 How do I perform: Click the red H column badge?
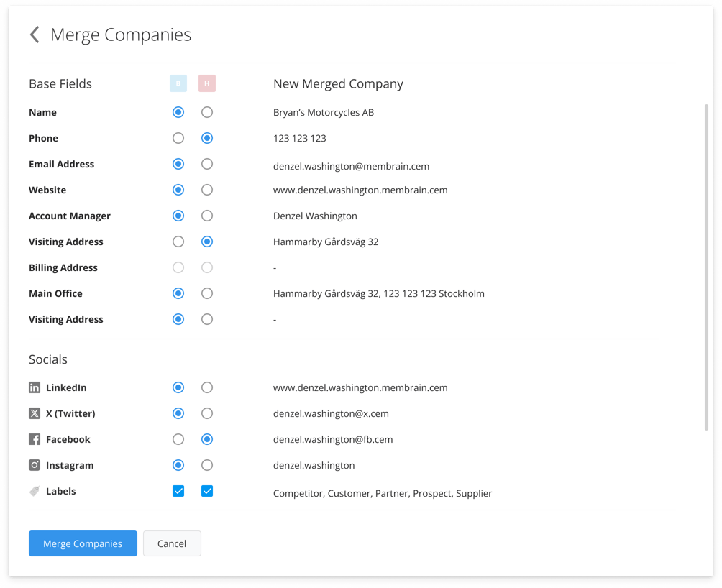(207, 83)
